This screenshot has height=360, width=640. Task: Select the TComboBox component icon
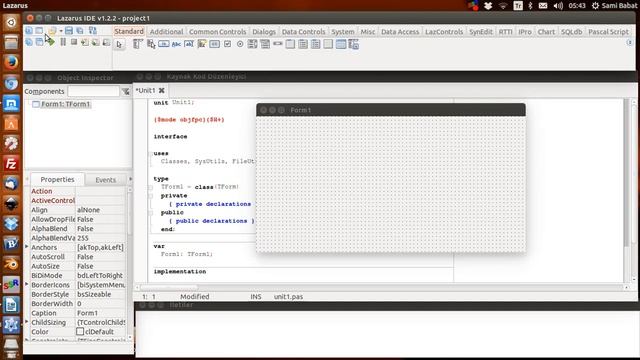pyautogui.click(x=265, y=44)
